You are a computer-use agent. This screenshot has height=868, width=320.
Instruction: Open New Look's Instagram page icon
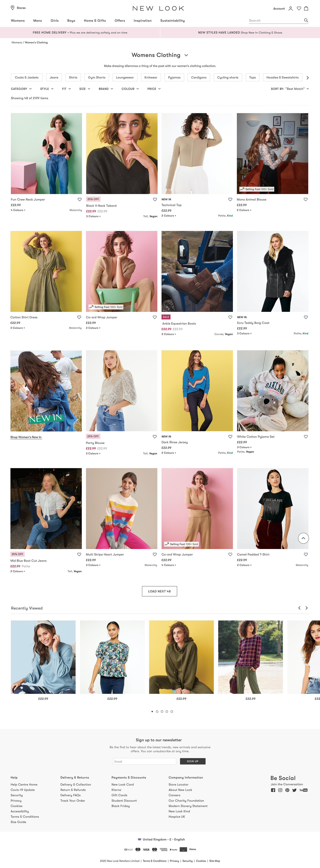tap(280, 790)
